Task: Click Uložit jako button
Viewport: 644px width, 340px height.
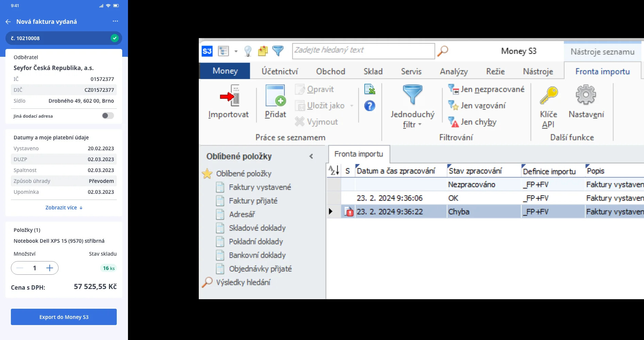Action: 320,106
